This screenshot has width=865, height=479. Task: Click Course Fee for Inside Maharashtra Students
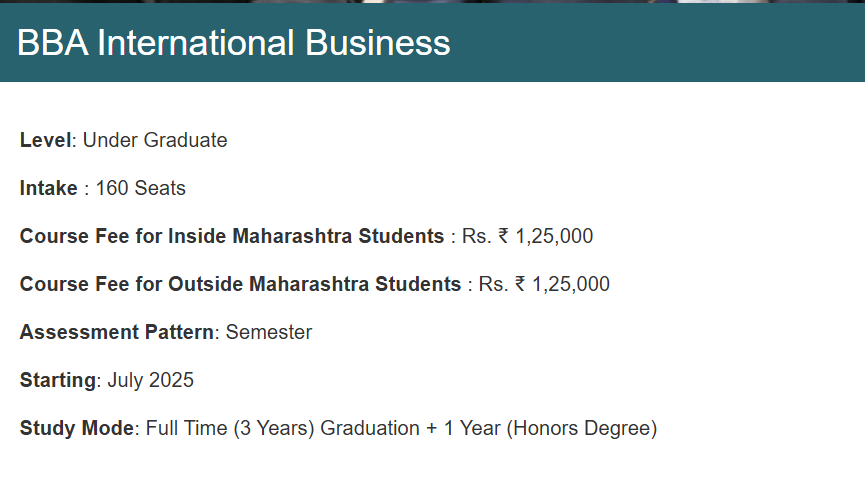point(231,236)
